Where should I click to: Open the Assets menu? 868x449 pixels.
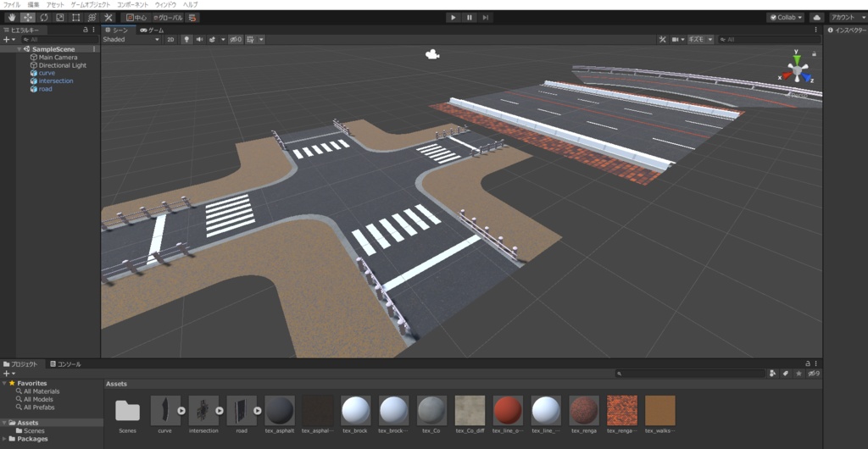55,4
